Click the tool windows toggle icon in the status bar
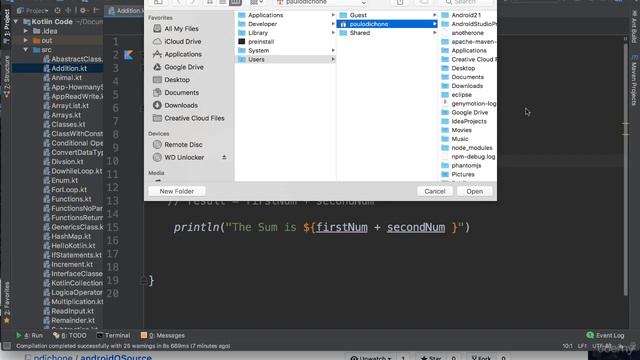The width and height of the screenshot is (640, 360). coord(7,346)
